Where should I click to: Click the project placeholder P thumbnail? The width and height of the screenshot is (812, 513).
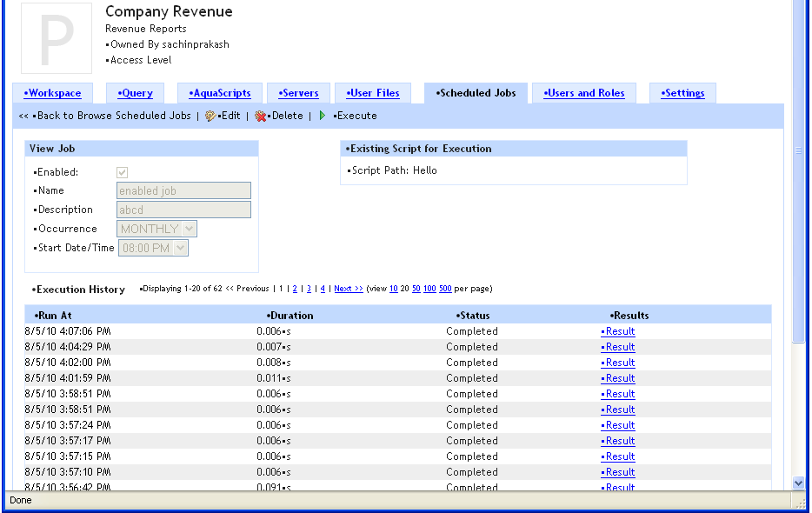[57, 38]
